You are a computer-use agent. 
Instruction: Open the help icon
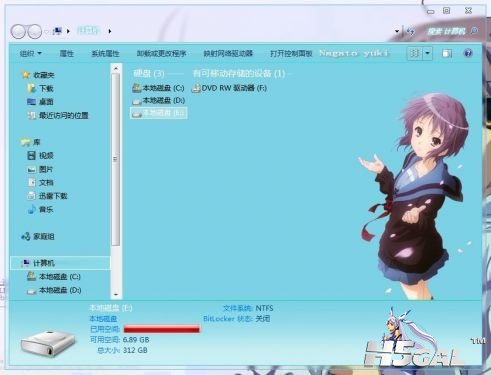(x=468, y=53)
